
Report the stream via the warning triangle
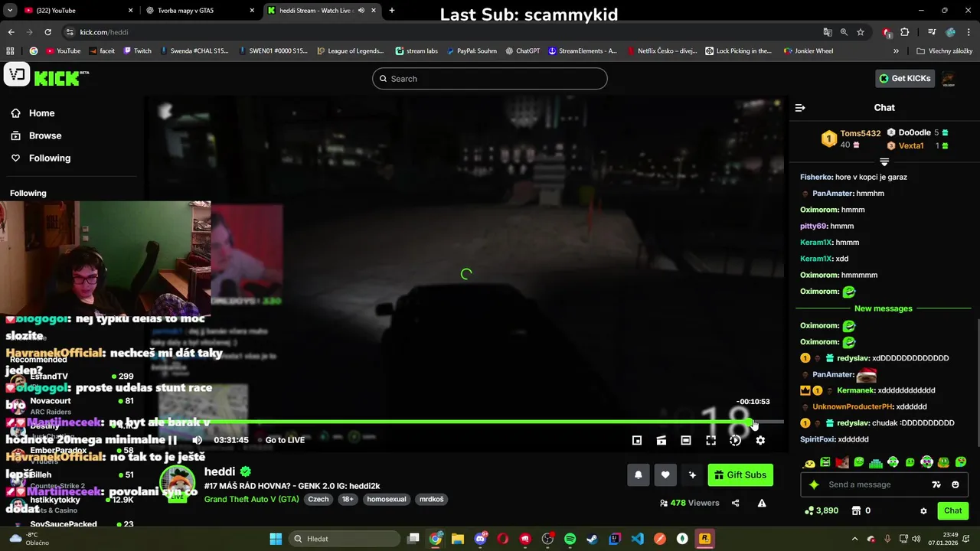point(762,503)
